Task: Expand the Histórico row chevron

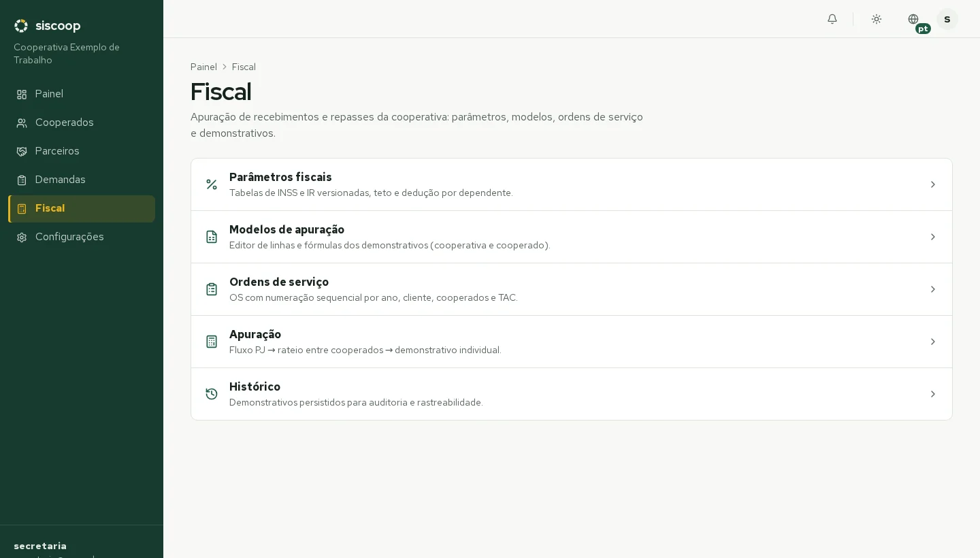Action: [933, 394]
